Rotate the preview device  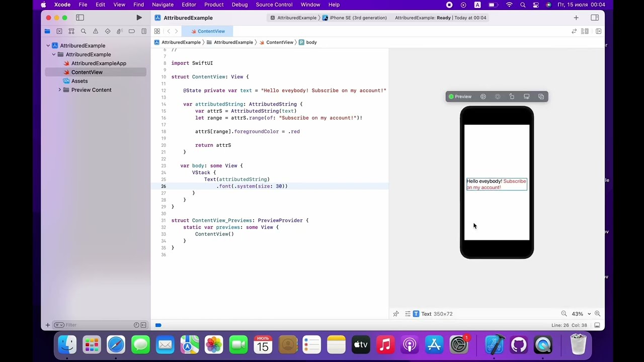tap(512, 97)
